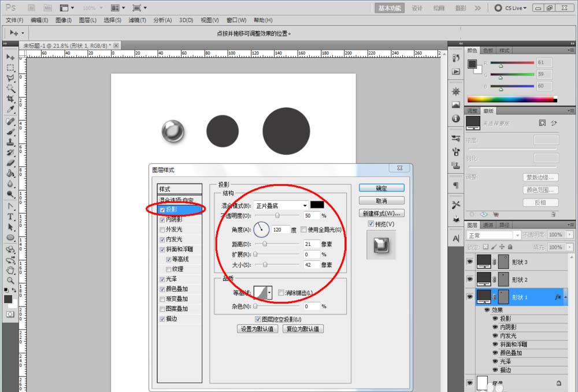Toggle the 效果 group visibility eye
The width and height of the screenshot is (578, 392).
[487, 310]
